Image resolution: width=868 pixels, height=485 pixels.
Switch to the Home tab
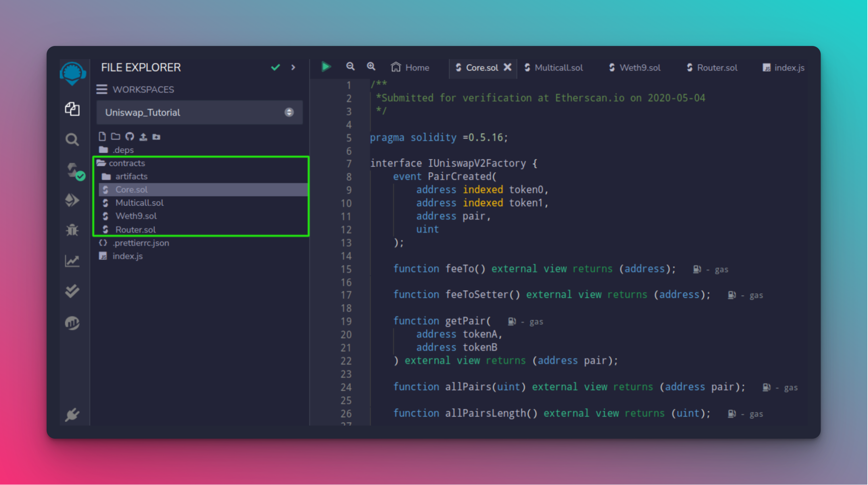point(410,67)
